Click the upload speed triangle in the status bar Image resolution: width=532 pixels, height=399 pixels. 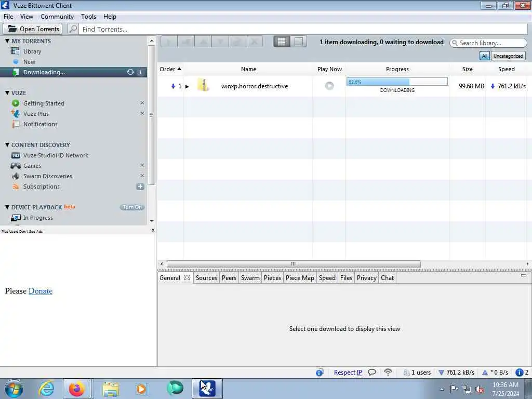485,373
